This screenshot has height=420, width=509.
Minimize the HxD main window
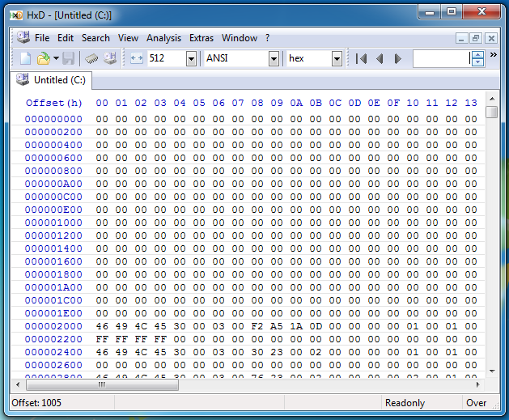coord(430,12)
